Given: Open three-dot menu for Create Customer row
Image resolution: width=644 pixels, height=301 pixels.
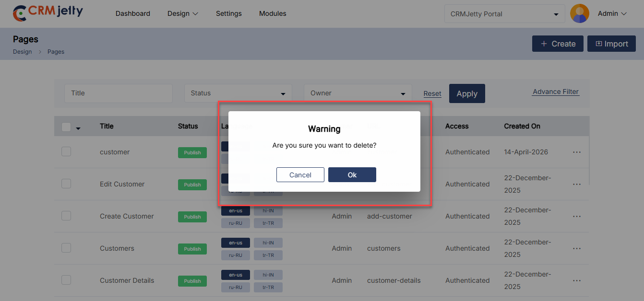Looking at the screenshot, I should click(x=576, y=216).
